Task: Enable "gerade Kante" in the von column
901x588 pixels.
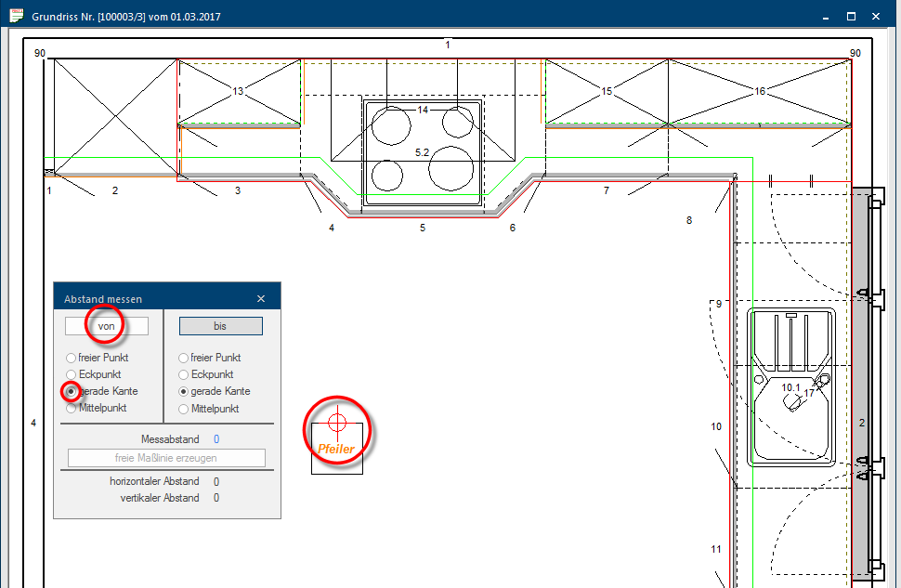Action: 71,391
